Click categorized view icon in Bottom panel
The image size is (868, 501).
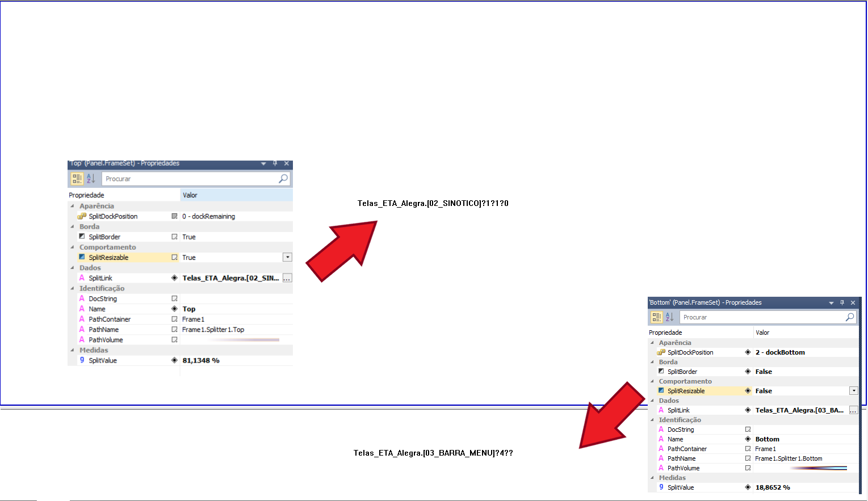656,317
